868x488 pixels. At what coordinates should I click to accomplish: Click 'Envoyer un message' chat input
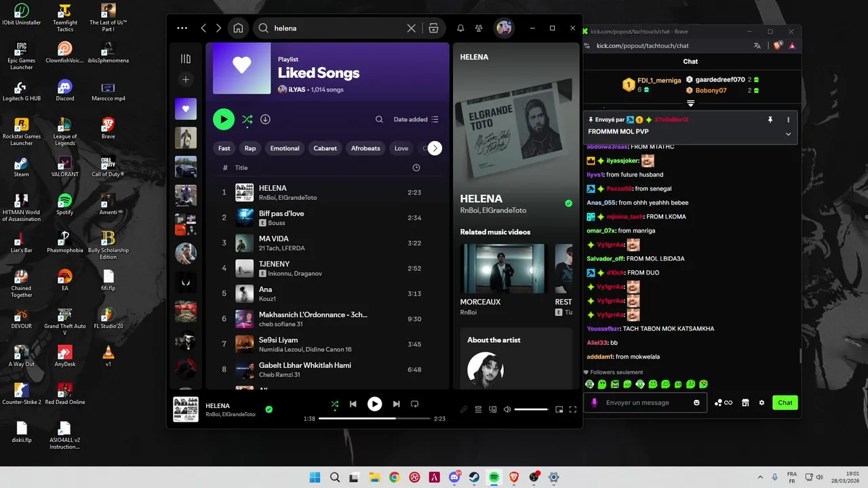point(644,403)
